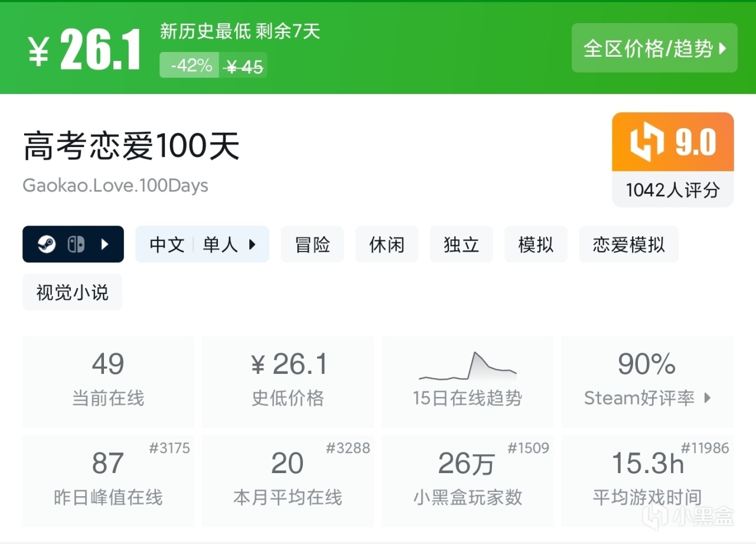Image resolution: width=756 pixels, height=544 pixels.
Task: Select the 冒险 tag
Action: tap(312, 244)
